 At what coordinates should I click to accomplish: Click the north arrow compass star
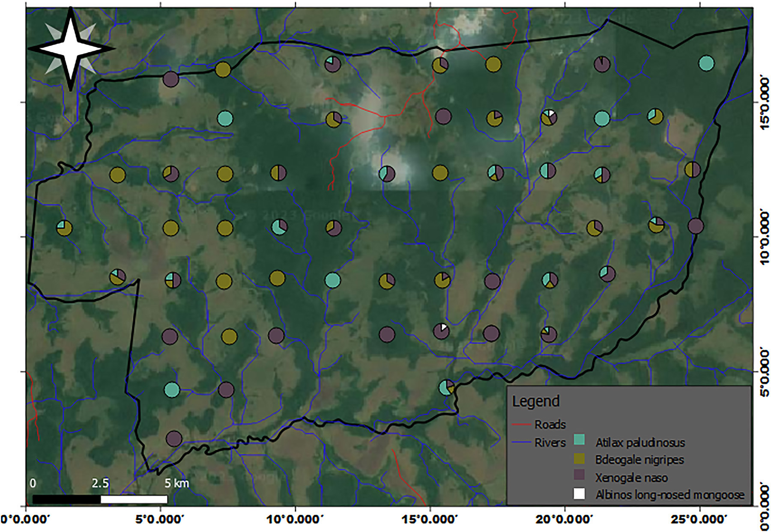pos(71,48)
